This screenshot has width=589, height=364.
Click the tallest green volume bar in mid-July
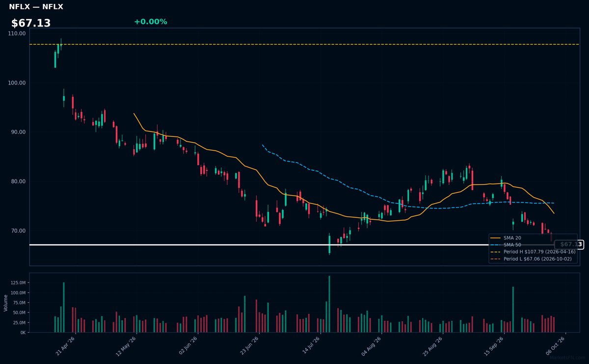pyautogui.click(x=329, y=304)
